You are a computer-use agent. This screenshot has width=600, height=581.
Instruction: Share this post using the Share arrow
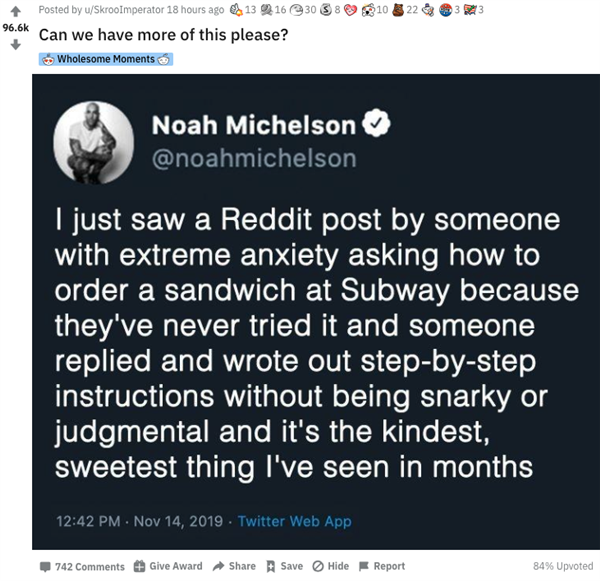coord(218,566)
